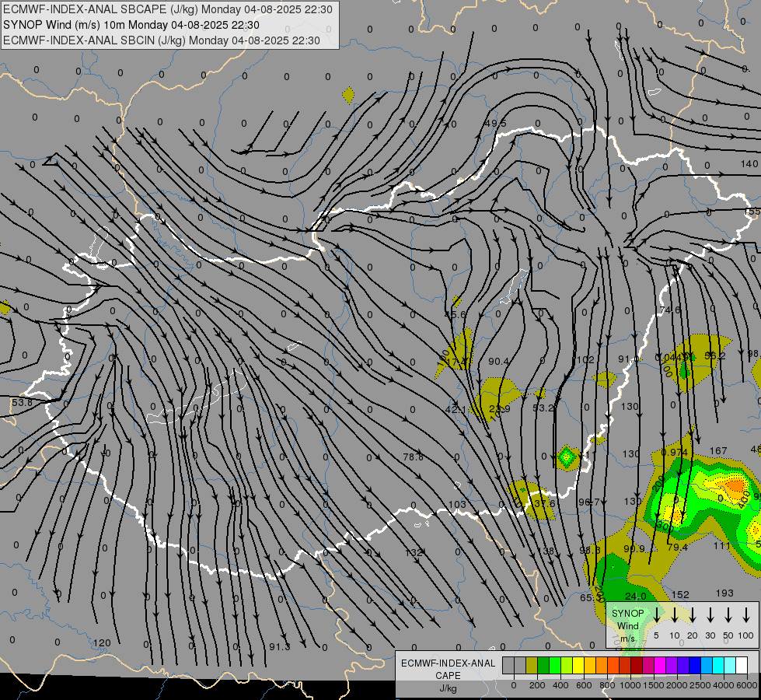Click the 100 m/s wind arrow in legend
Viewport: 761px width, 700px height.
746,614
